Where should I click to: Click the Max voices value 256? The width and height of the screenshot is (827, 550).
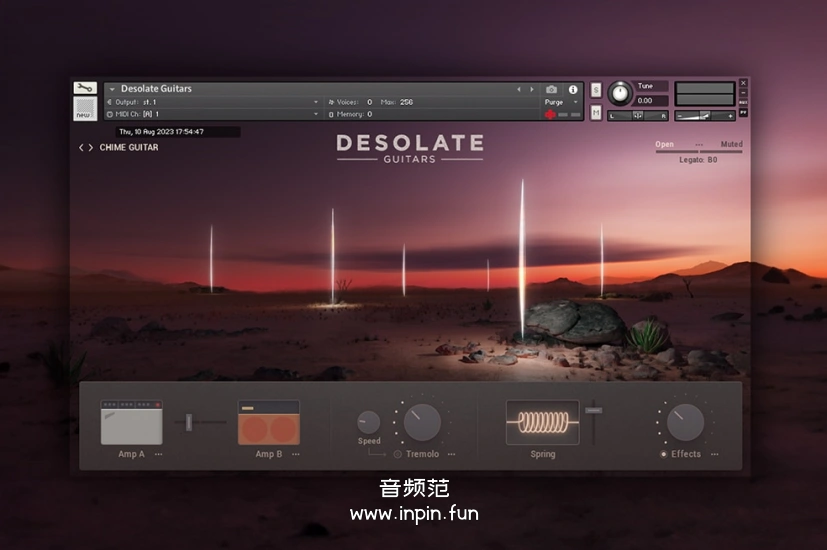tap(406, 102)
